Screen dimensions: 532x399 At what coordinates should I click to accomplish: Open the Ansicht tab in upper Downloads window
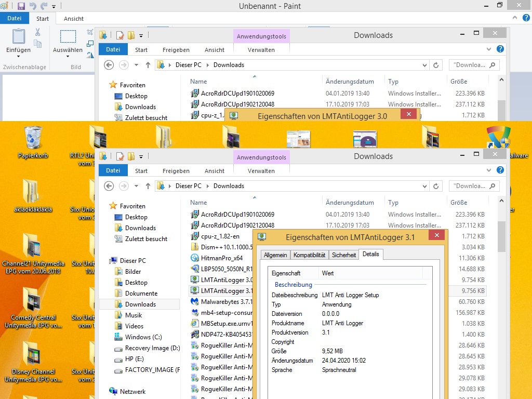pos(215,50)
